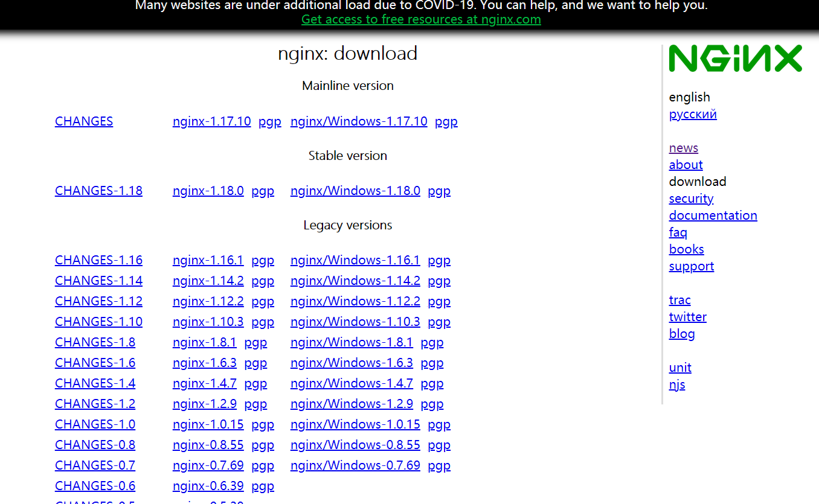Screen dimensions: 819x504
Task: Open the blog link
Action: pyautogui.click(x=682, y=334)
